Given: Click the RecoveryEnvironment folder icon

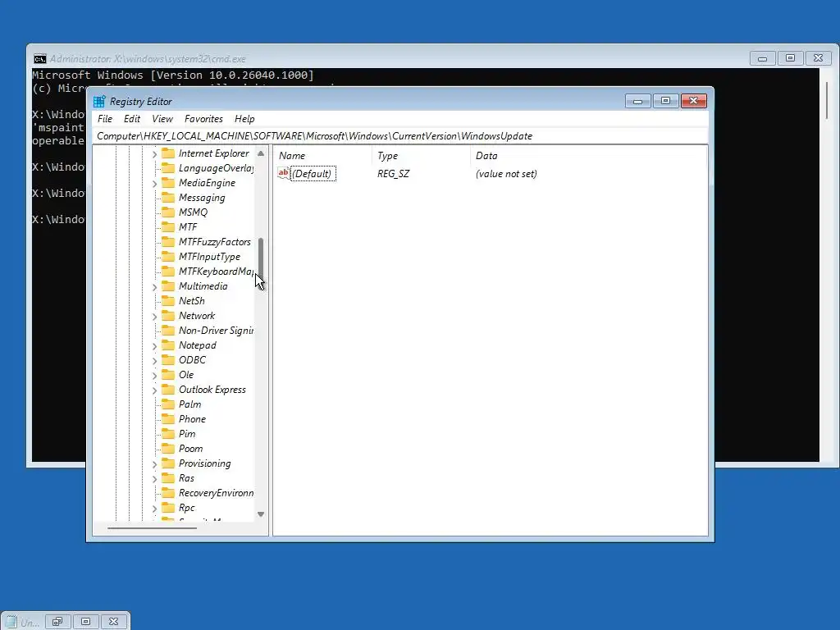Looking at the screenshot, I should 168,493.
